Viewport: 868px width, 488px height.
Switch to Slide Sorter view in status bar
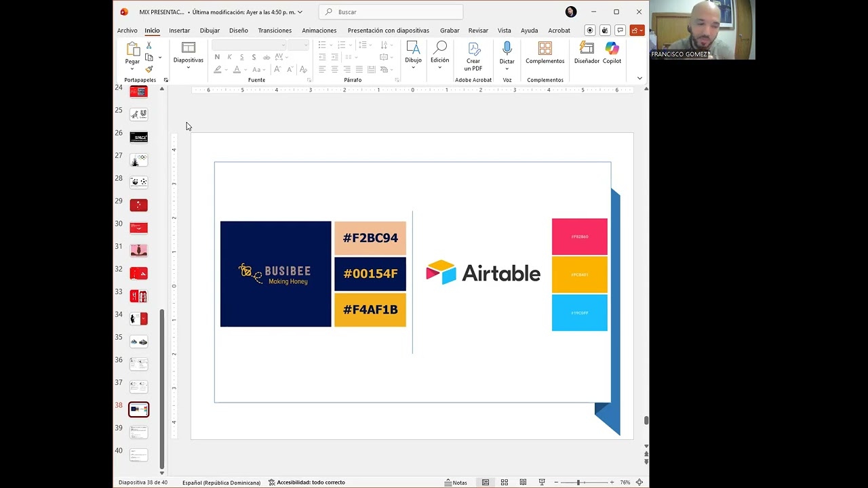click(x=504, y=483)
